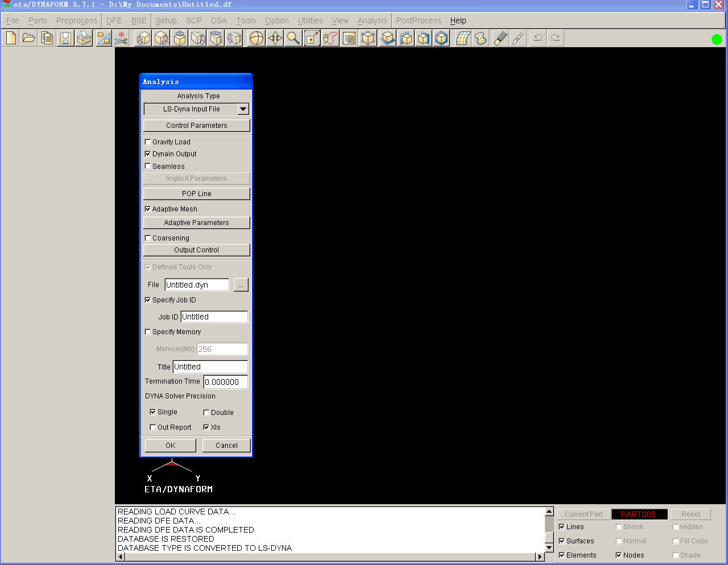The width and height of the screenshot is (728, 565).
Task: Click the Untitled.dyn file input field
Action: (x=197, y=285)
